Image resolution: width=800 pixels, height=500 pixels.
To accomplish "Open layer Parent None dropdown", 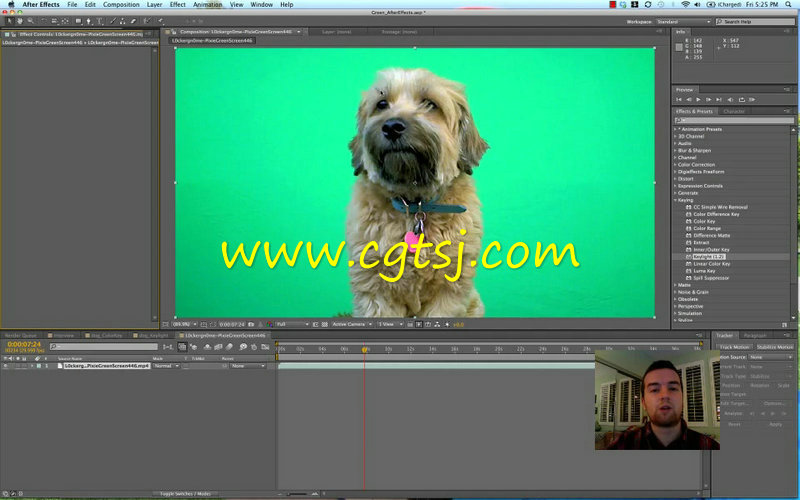I will [x=248, y=366].
